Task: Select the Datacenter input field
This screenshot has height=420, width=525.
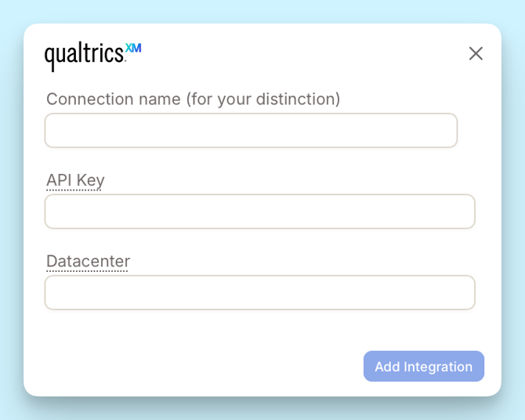Action: point(260,292)
